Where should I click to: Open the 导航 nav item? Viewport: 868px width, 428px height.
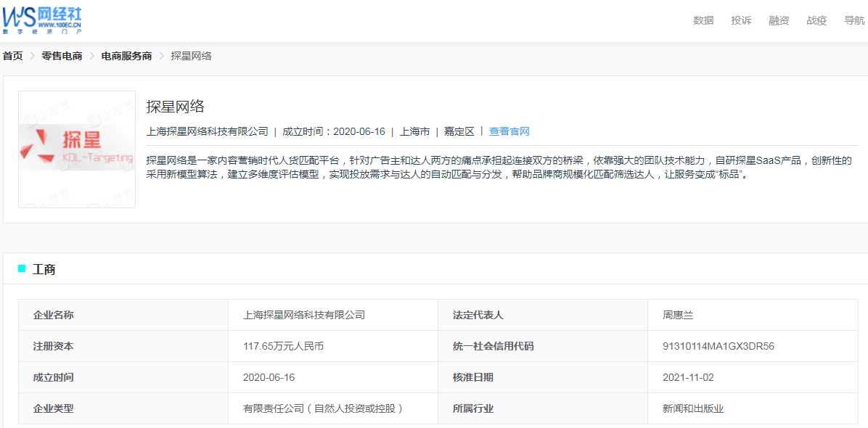coord(854,20)
